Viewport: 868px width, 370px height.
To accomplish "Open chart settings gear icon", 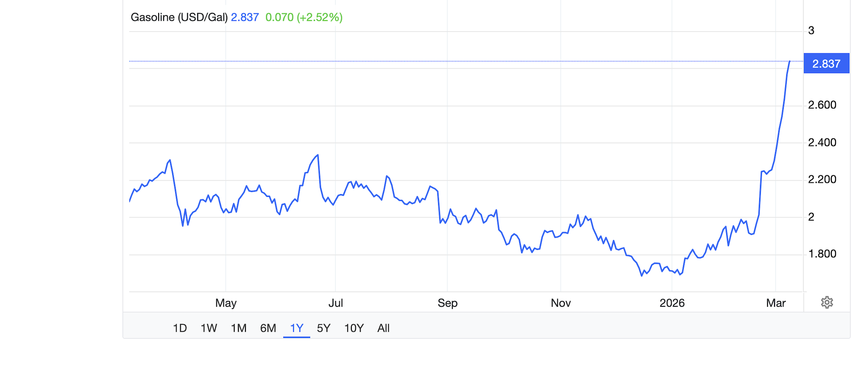I will click(x=826, y=302).
